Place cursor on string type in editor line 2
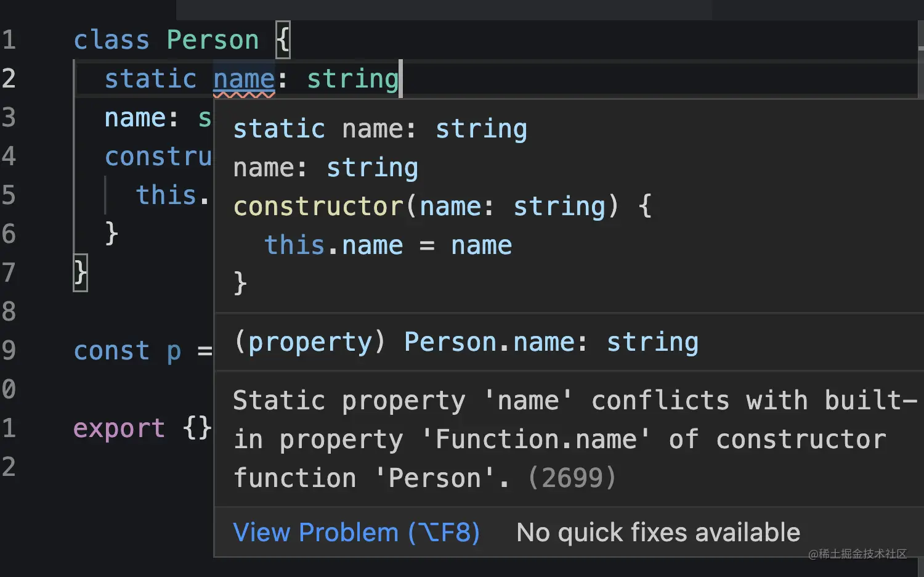The height and width of the screenshot is (577, 924). click(352, 80)
